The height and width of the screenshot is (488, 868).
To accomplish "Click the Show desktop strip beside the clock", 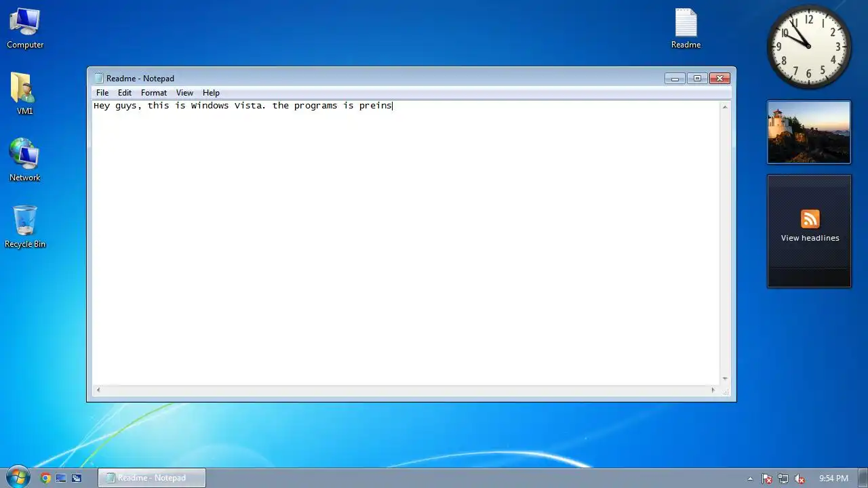I will [x=863, y=478].
